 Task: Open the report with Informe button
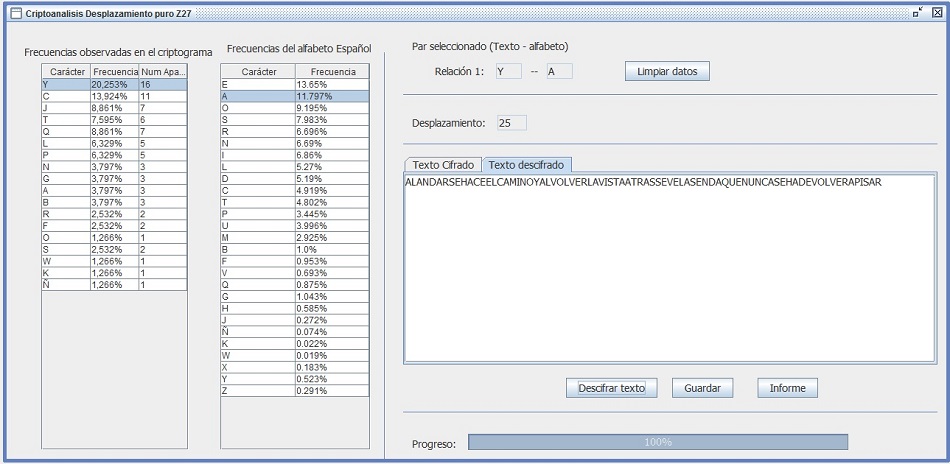coord(787,388)
